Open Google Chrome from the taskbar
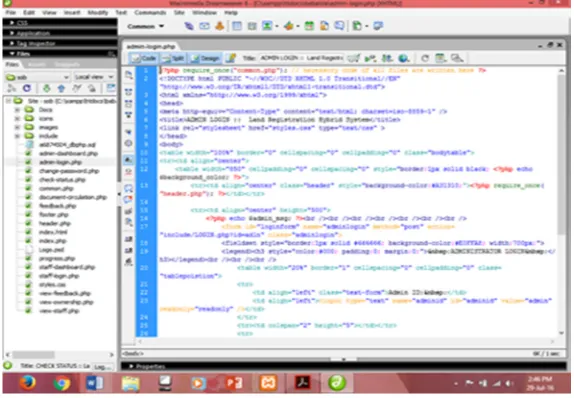574x398 pixels. [x=62, y=383]
